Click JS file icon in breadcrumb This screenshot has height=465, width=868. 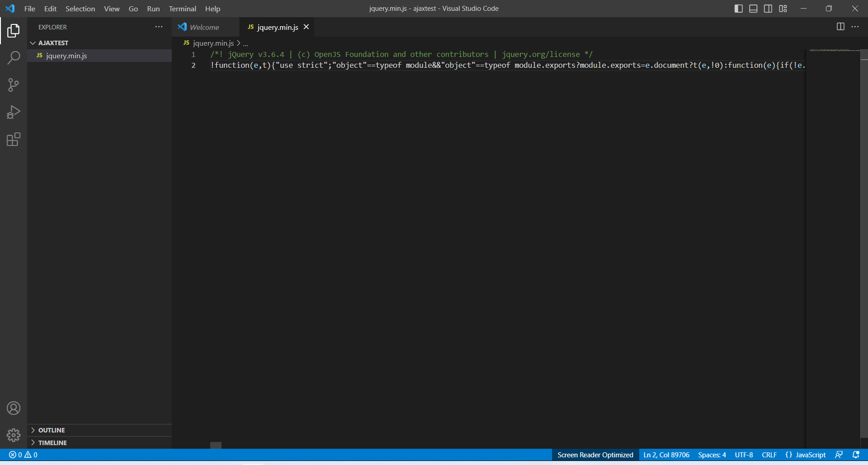coord(186,43)
